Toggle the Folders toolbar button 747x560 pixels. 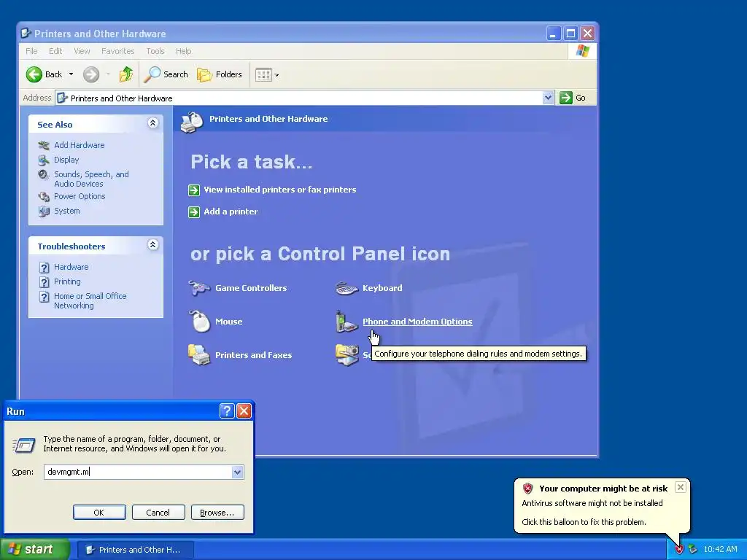click(220, 74)
